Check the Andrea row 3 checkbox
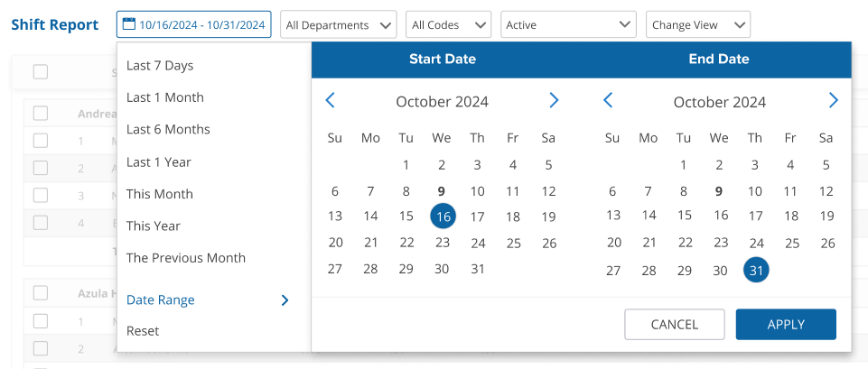868x369 pixels. (x=41, y=195)
